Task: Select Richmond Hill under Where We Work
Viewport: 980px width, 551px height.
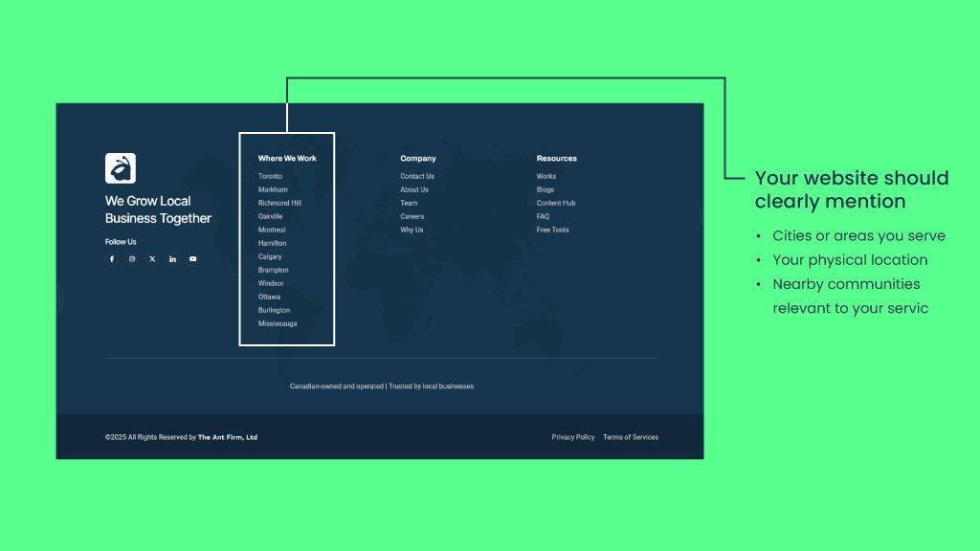Action: coord(279,203)
